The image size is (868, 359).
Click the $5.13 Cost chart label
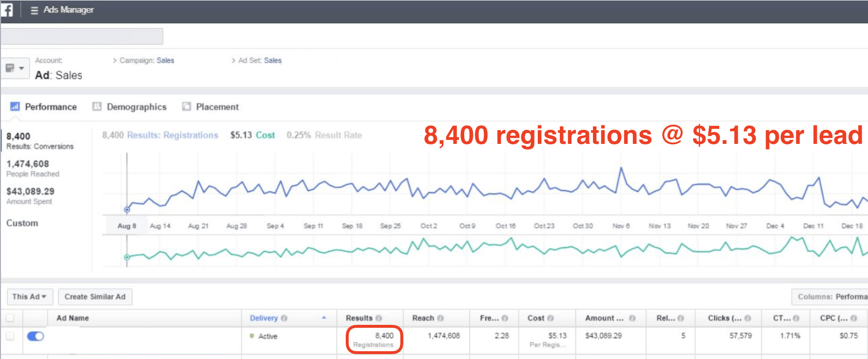click(x=253, y=135)
